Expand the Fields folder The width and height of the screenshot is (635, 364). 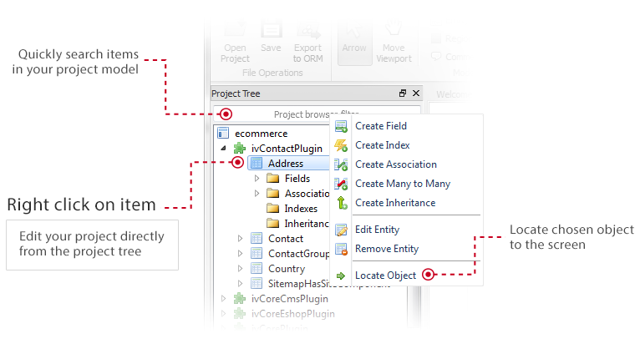tap(257, 179)
